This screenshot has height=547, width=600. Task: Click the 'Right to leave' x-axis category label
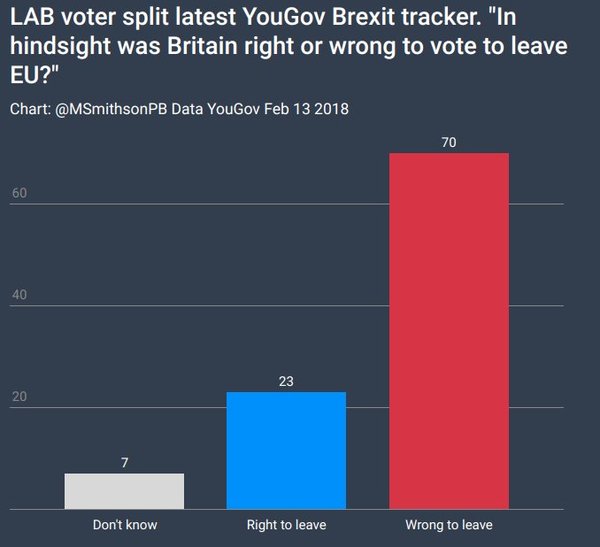pyautogui.click(x=286, y=525)
